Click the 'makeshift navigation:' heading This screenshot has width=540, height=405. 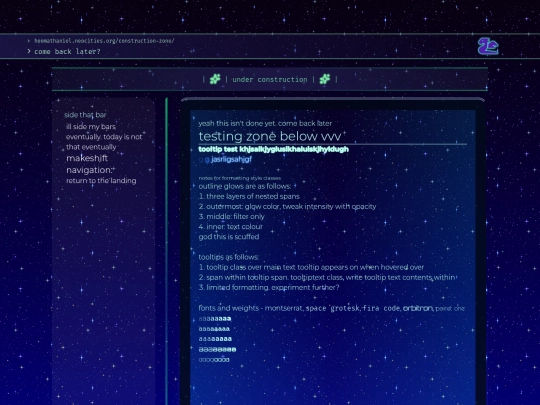tap(90, 164)
